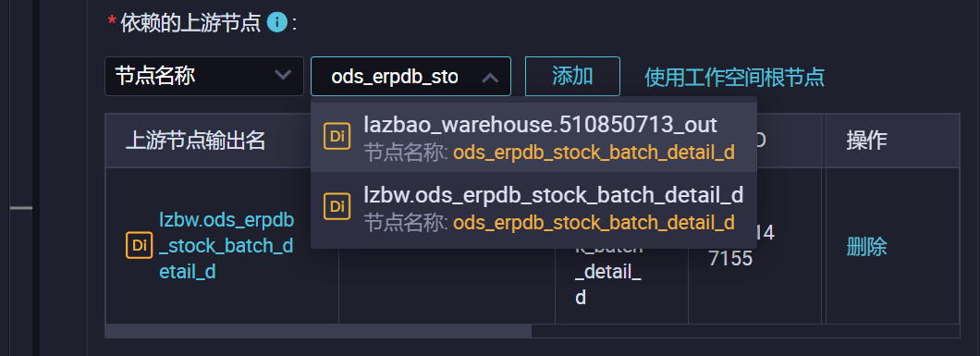Viewport: 980px width, 356px height.
Task: Click the 上游节点输出名 column header
Action: tap(196, 141)
